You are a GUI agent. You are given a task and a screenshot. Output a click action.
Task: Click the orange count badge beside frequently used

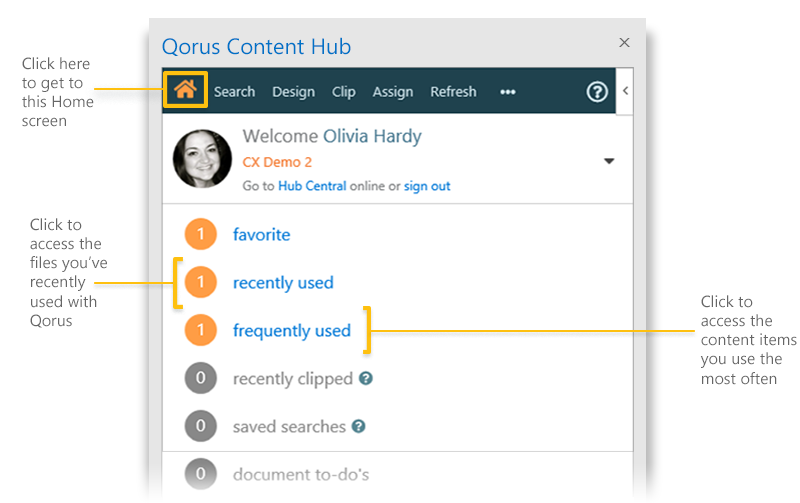(201, 330)
